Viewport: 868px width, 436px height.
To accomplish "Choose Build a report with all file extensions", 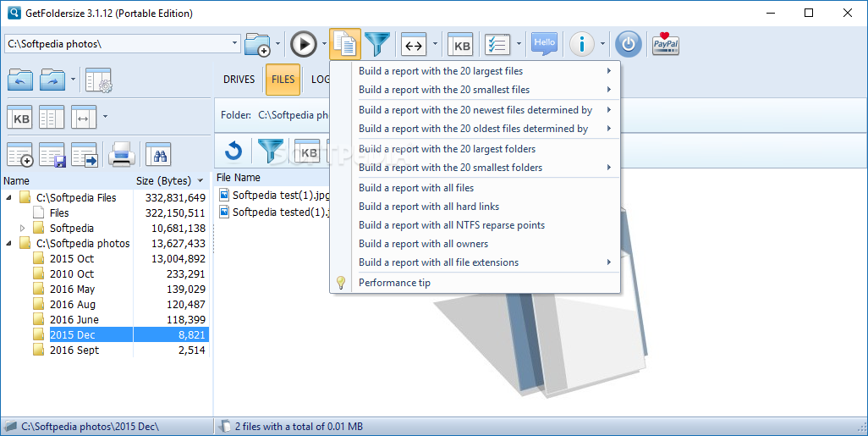I will click(x=475, y=262).
